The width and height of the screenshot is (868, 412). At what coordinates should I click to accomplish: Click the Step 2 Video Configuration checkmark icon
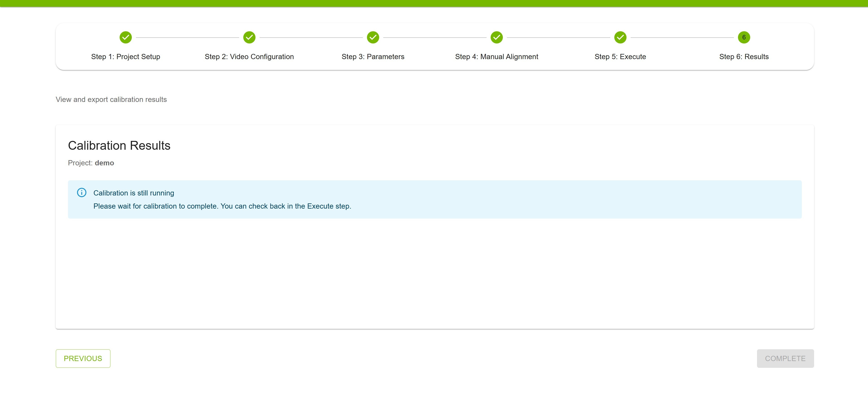click(x=249, y=37)
